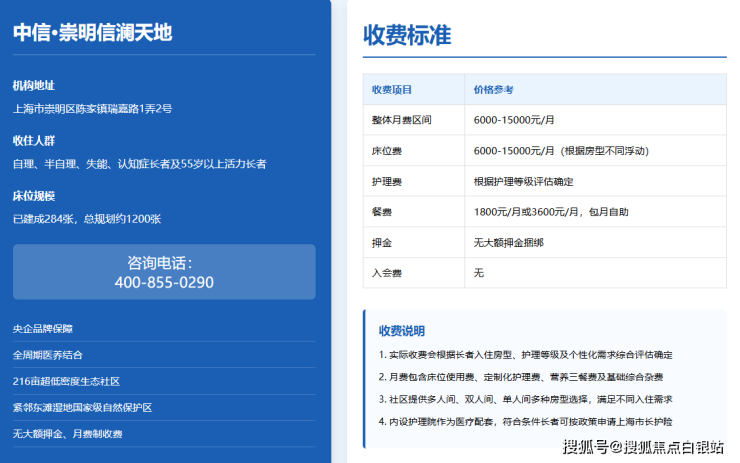
Task: Click cell 根据护理等级评估确定
Action: (596, 181)
